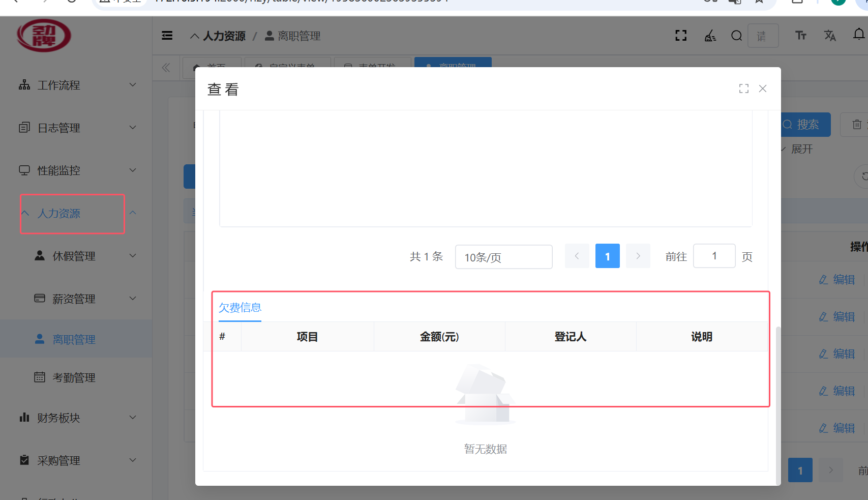The height and width of the screenshot is (500, 868).
Task: Switch to the 欠费信息 tab
Action: tap(240, 308)
